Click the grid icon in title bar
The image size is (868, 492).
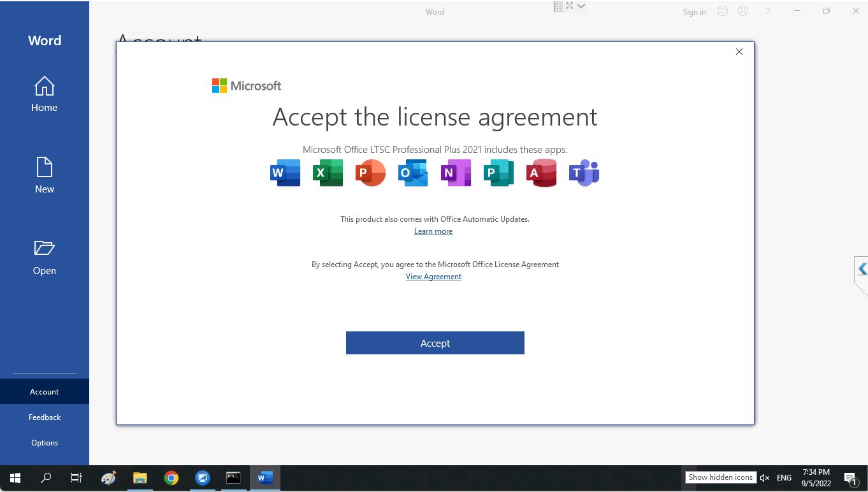558,6
